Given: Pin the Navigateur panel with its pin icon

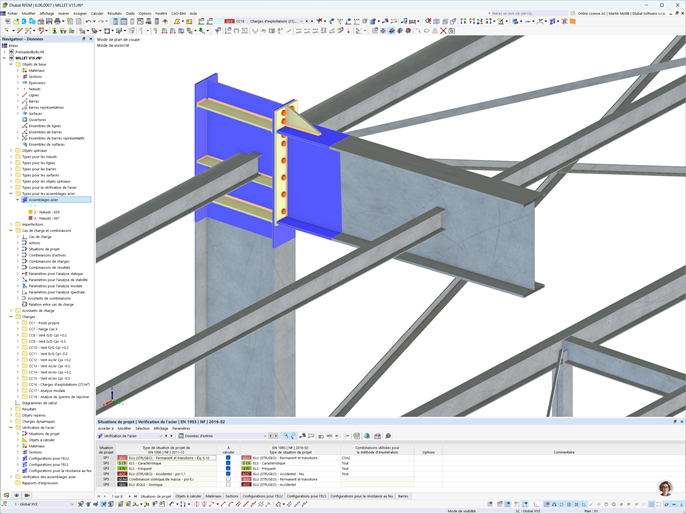Looking at the screenshot, I should coord(84,39).
